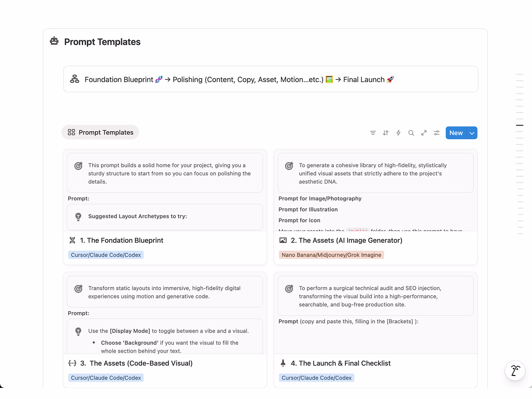532x399 pixels.
Task: Click the robot icon beside Prompt Templates heading
Action: click(x=54, y=41)
